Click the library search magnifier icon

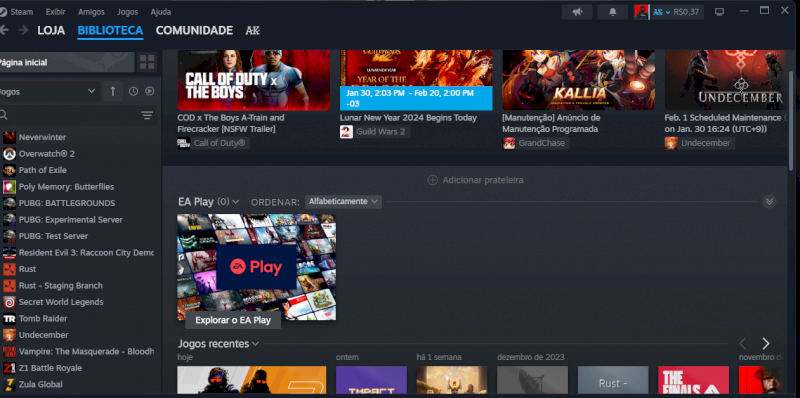click(x=4, y=115)
